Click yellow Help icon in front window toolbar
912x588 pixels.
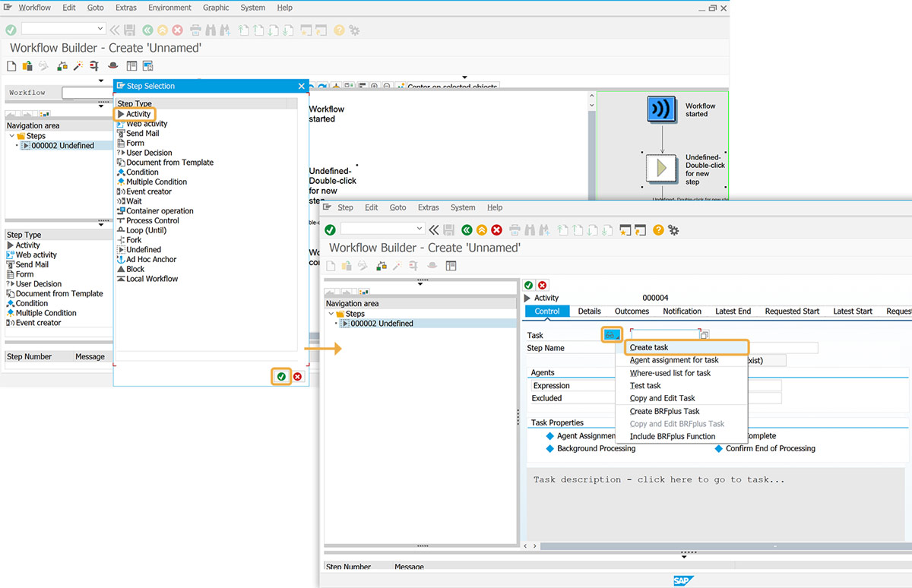point(658,229)
